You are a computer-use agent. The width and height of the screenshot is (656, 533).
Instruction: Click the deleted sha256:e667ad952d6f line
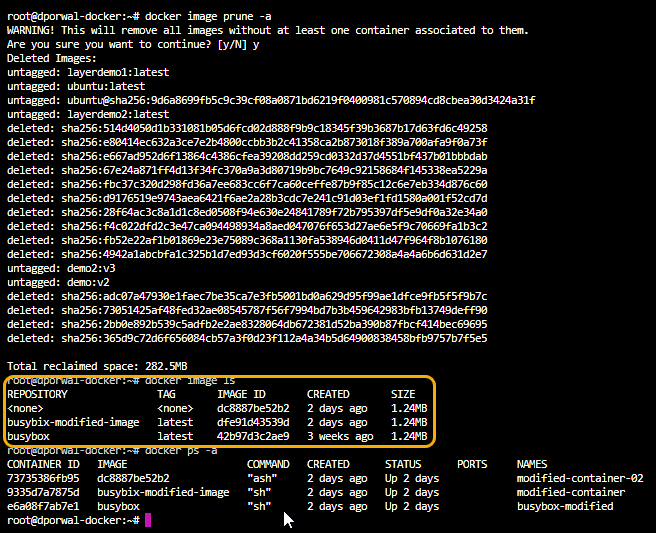click(247, 156)
